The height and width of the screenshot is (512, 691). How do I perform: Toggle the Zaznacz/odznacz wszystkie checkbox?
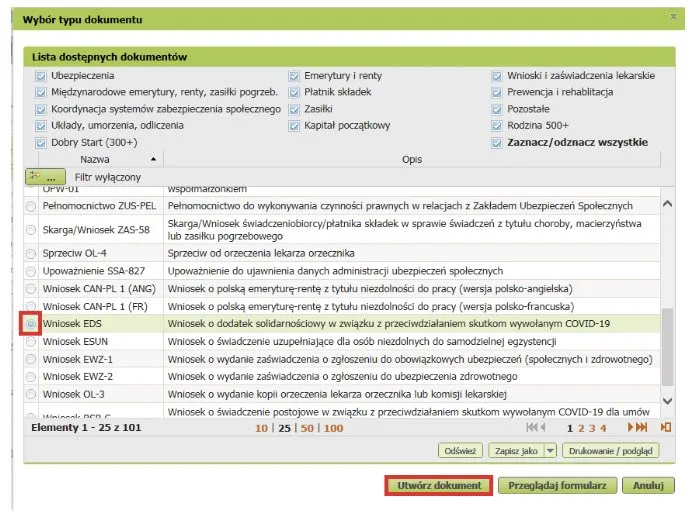(x=497, y=142)
